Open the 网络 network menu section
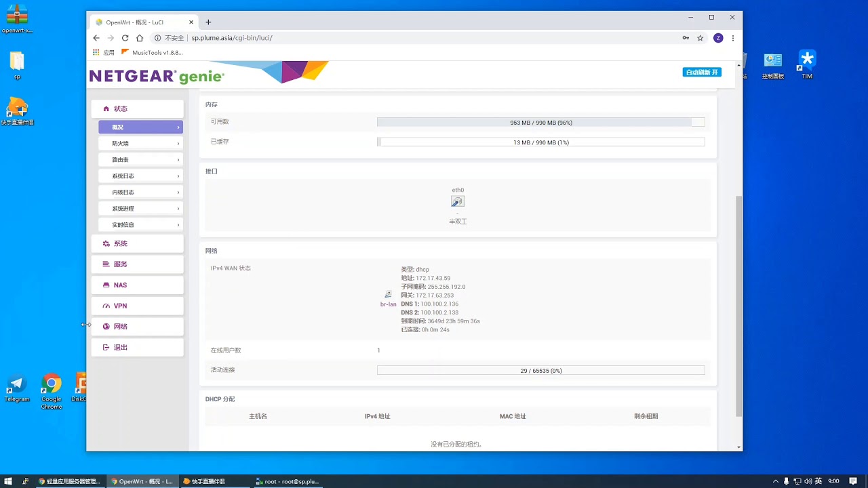The image size is (868, 488). [137, 327]
